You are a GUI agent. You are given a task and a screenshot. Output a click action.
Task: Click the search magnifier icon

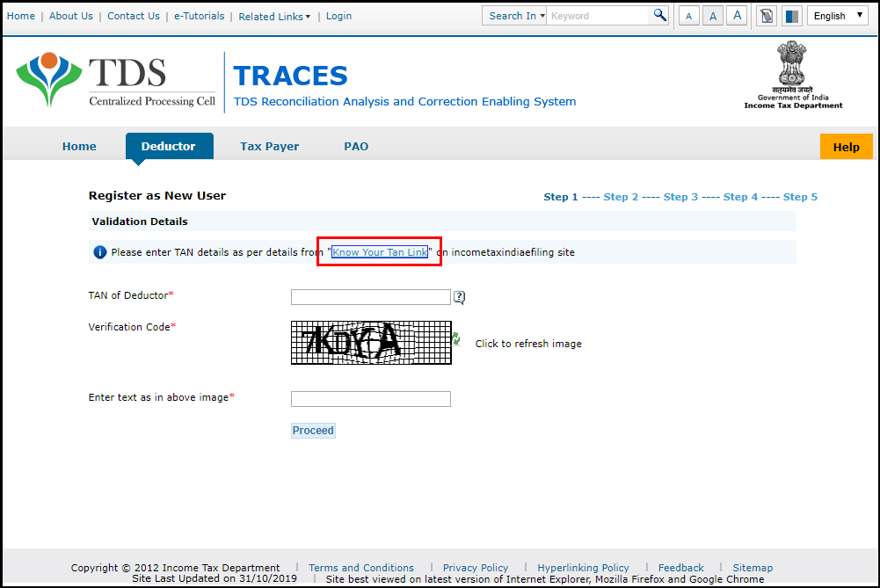pos(659,15)
